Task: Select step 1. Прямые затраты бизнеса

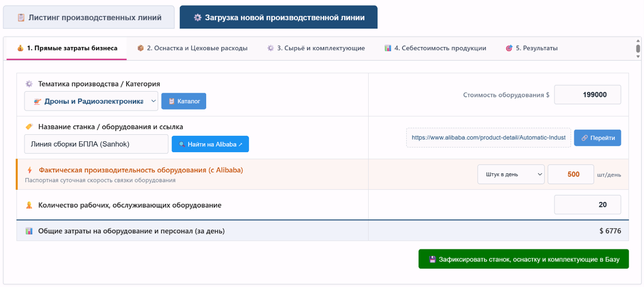Action: coord(66,48)
